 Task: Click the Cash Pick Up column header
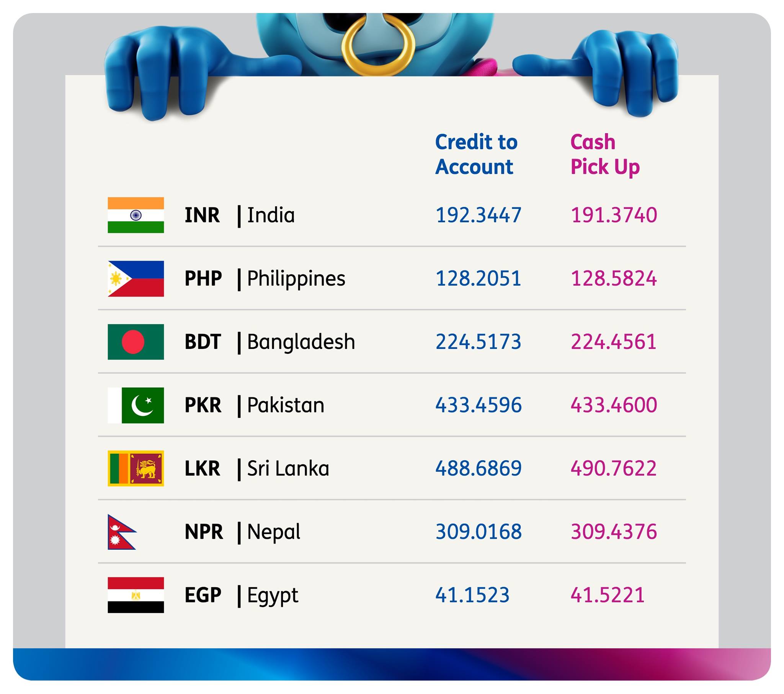605,154
